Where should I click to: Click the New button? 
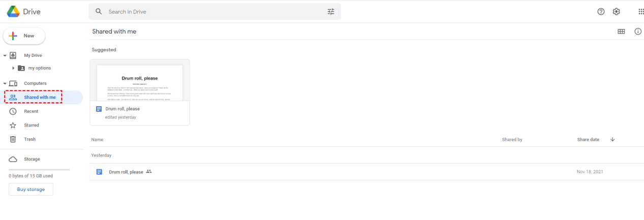[x=24, y=36]
